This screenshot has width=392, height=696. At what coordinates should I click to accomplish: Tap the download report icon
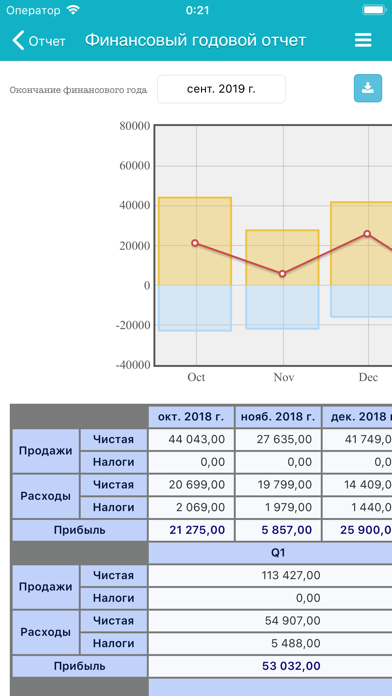pos(368,88)
